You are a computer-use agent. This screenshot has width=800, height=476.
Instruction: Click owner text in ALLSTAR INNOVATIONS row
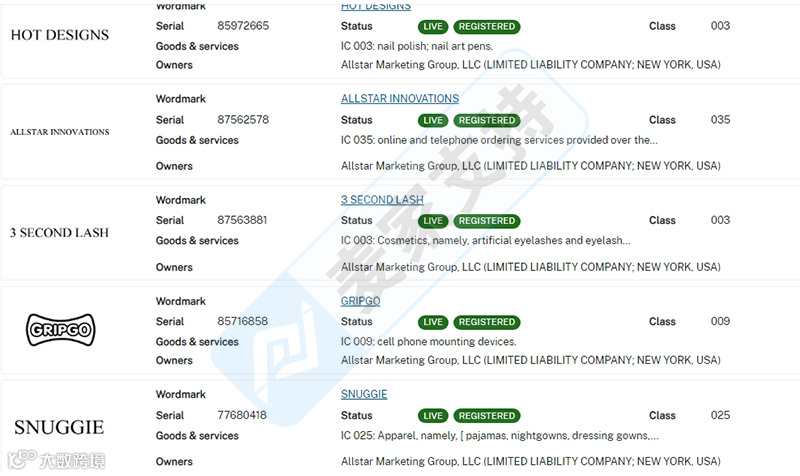click(531, 166)
